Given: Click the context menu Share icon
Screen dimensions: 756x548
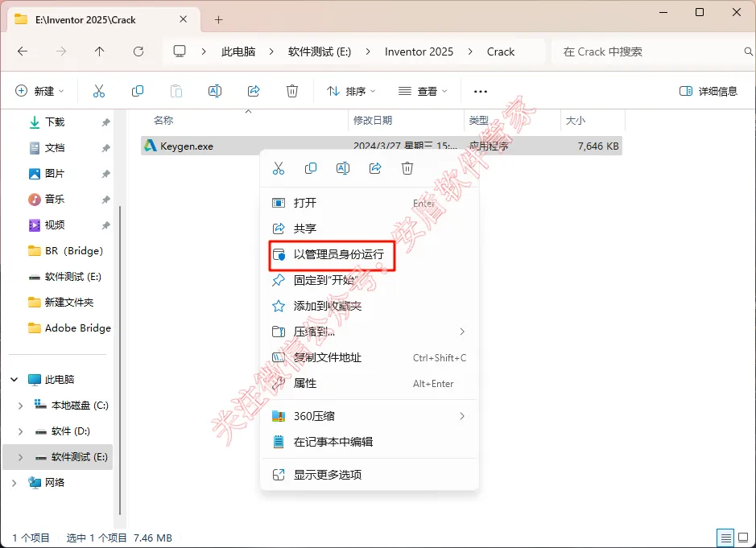Looking at the screenshot, I should tap(375, 168).
